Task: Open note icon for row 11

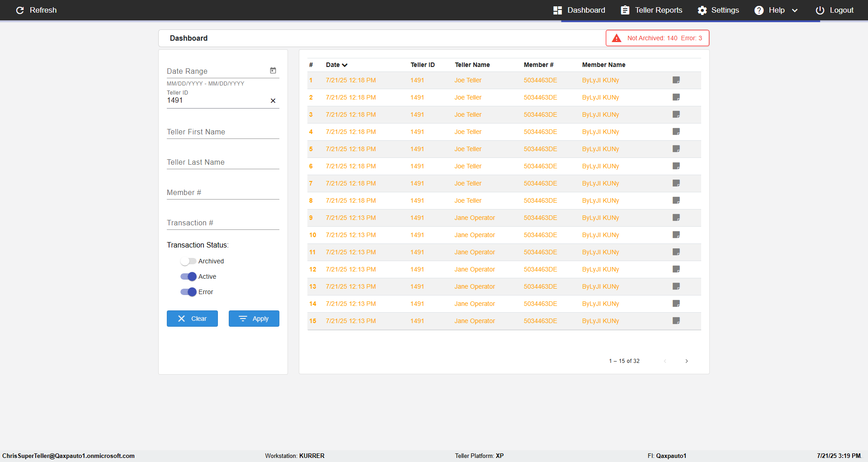Action: click(x=676, y=252)
